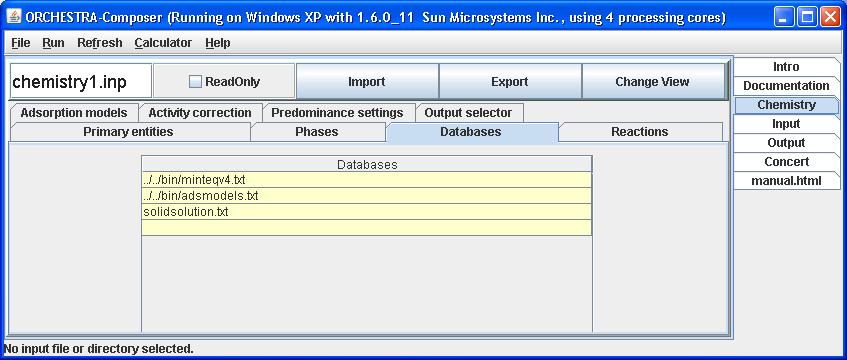Click the chemistry1.inp filename field

(x=81, y=82)
